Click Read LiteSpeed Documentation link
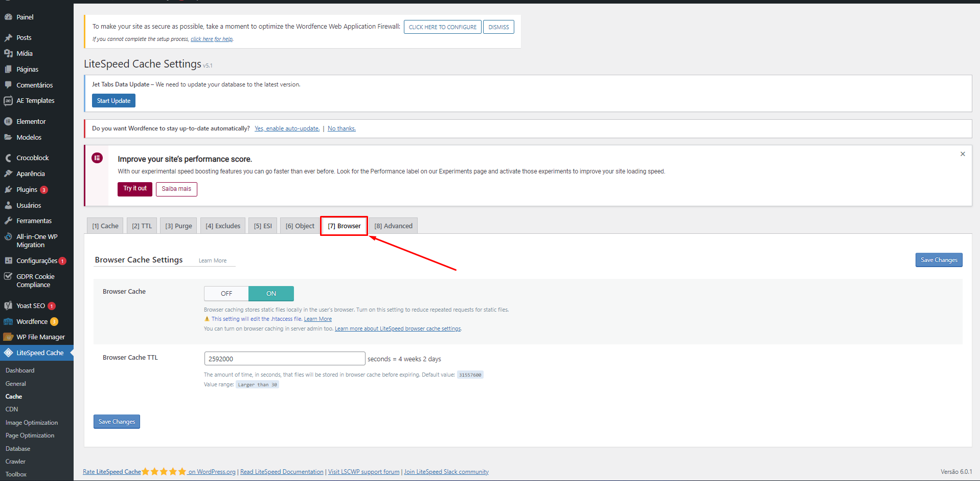The width and height of the screenshot is (980, 481). 282,472
